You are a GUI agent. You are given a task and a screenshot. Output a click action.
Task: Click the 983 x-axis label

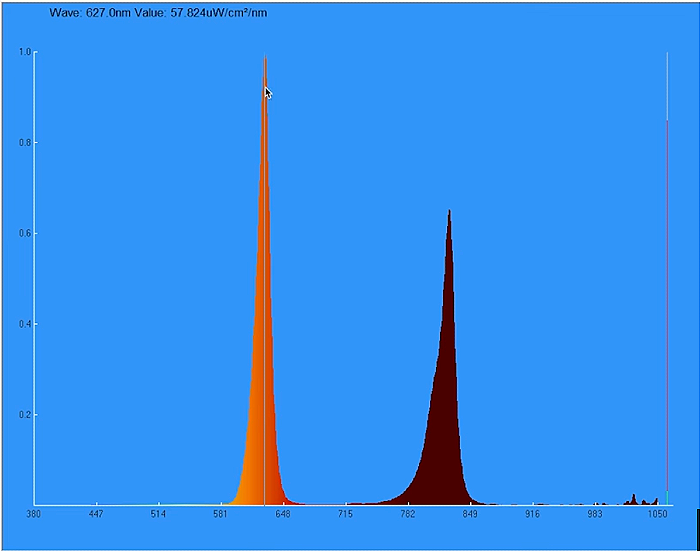tap(595, 514)
